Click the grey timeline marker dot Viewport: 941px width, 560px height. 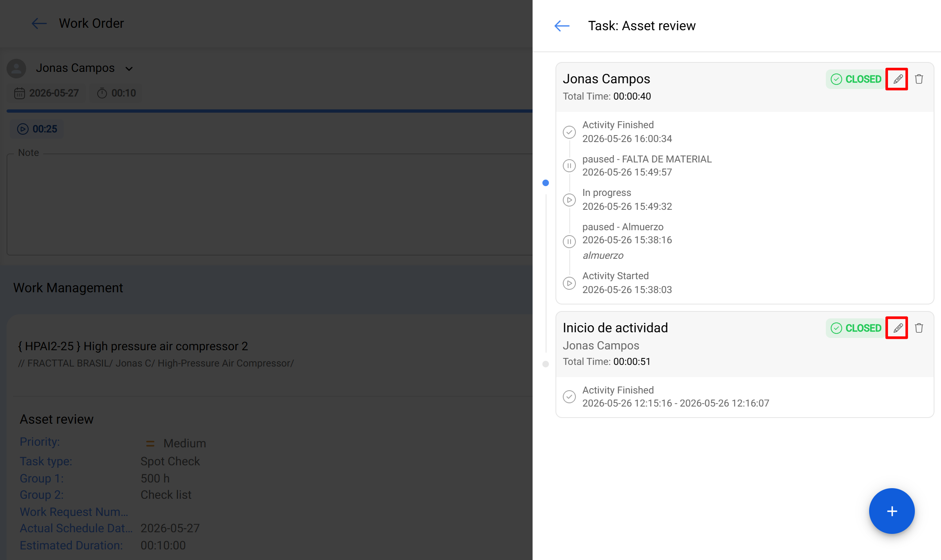tap(546, 364)
